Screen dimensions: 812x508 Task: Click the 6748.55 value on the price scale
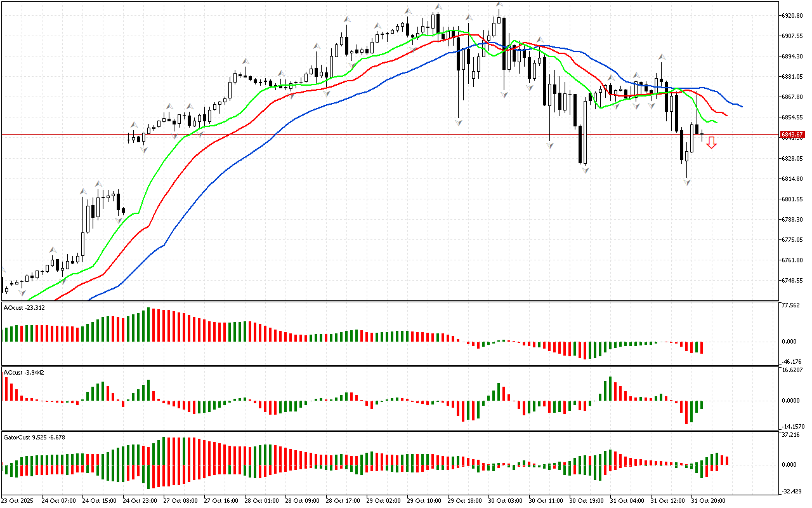pyautogui.click(x=792, y=281)
